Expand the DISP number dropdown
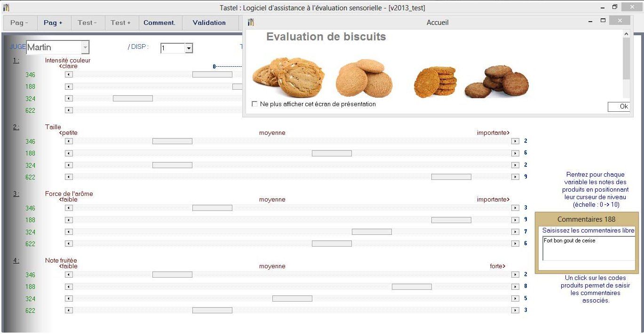 (189, 48)
